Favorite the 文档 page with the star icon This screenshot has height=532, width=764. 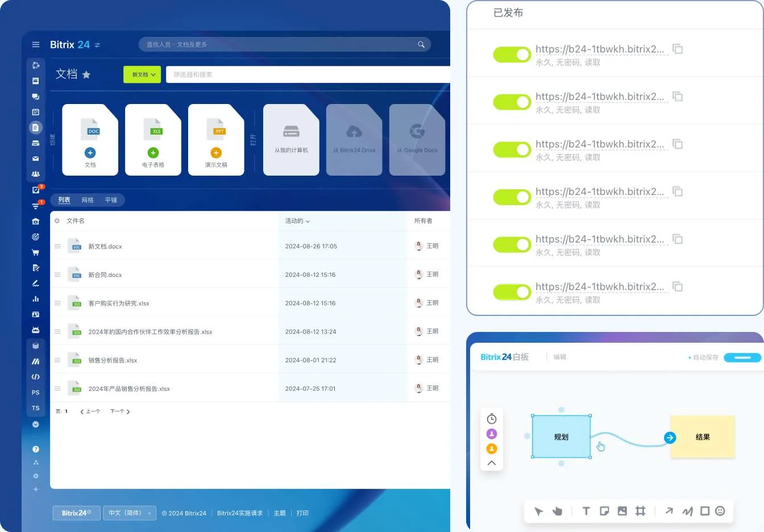coord(86,74)
